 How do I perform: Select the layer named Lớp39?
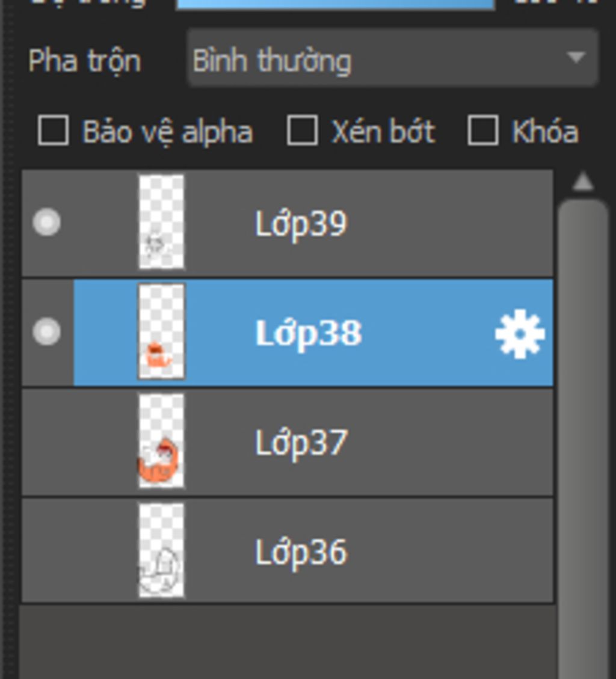tap(301, 224)
